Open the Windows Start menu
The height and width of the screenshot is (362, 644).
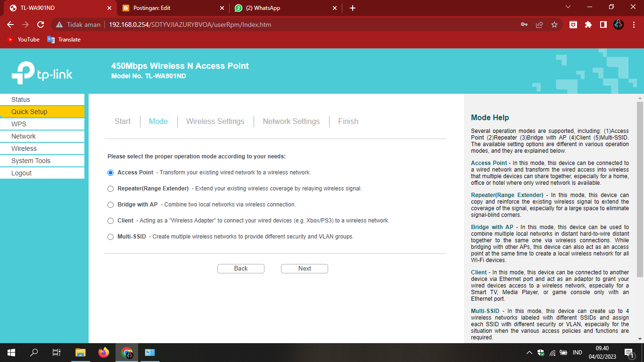[11, 353]
